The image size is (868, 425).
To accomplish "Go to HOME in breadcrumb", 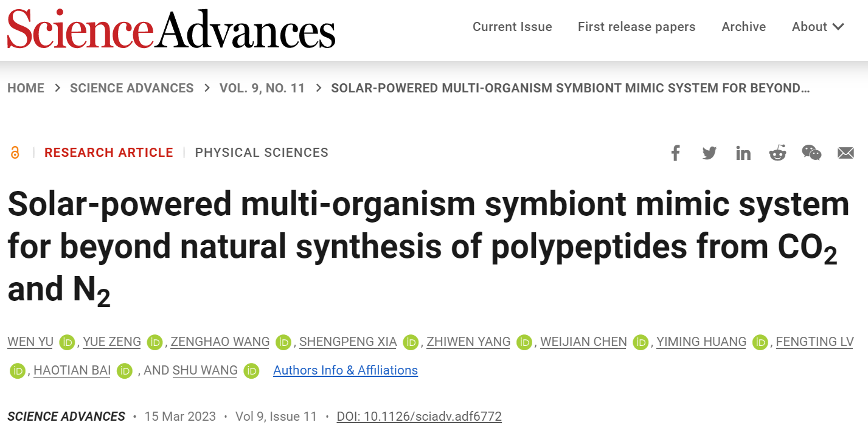I will tap(26, 88).
